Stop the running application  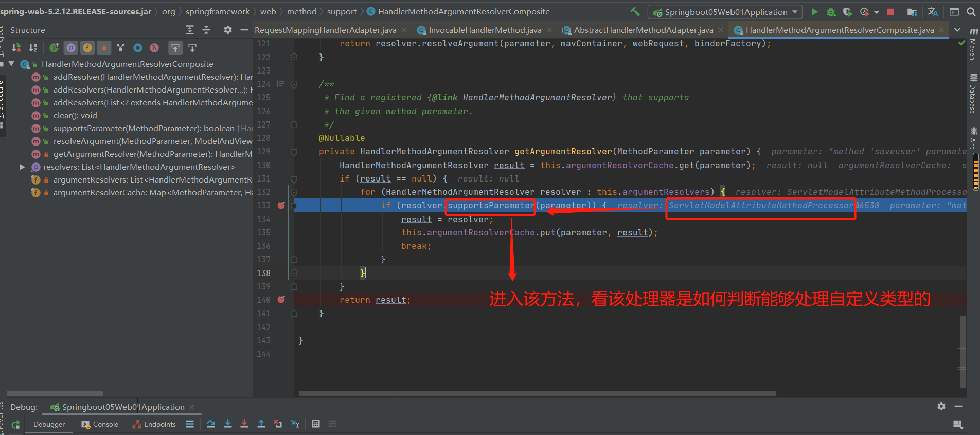coord(890,11)
